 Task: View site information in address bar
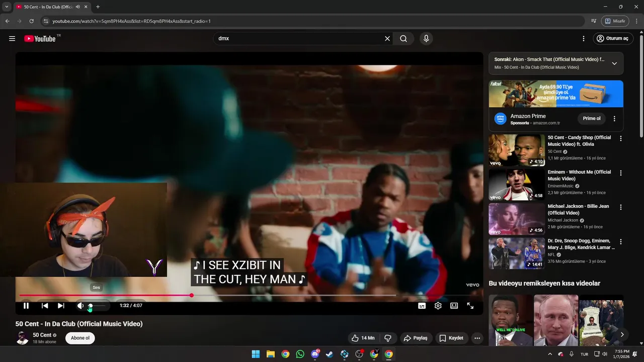(46, 21)
